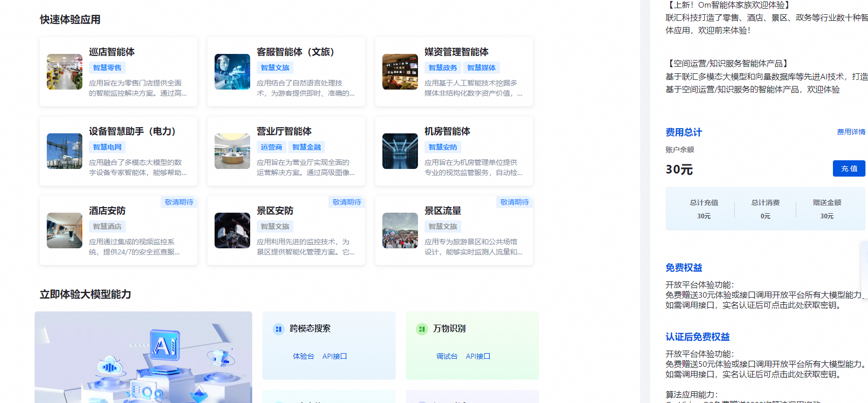Image resolution: width=868 pixels, height=403 pixels.
Task: Open API接口 under 跨模态搜索
Action: coord(335,356)
